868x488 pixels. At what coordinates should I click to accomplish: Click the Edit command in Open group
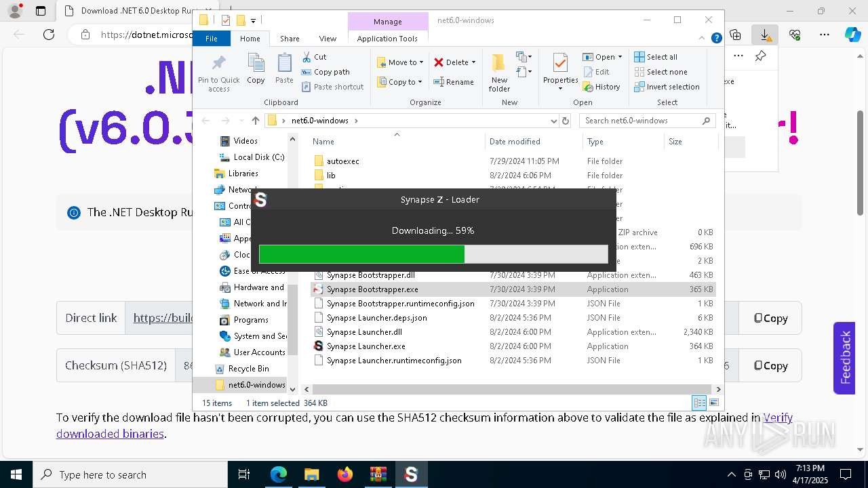tap(596, 72)
